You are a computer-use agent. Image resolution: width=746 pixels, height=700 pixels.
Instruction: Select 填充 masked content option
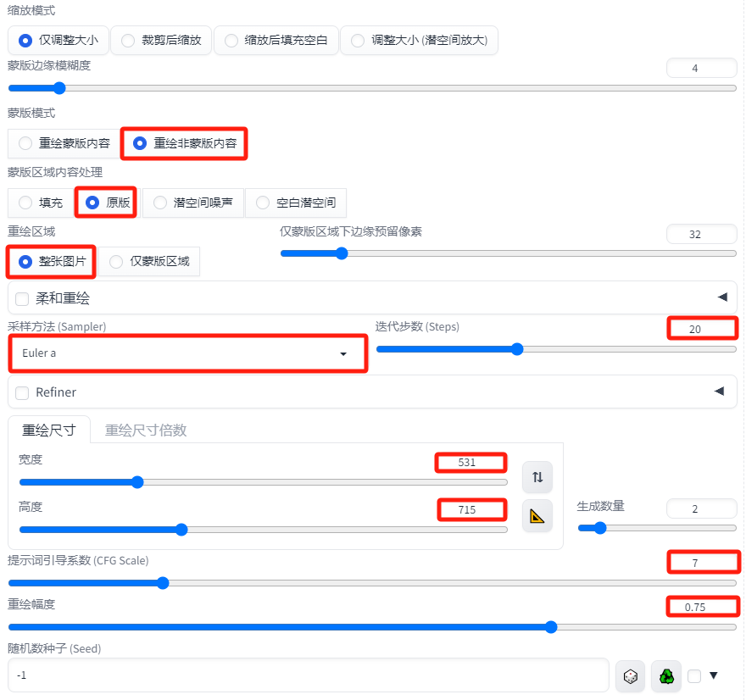tap(41, 203)
